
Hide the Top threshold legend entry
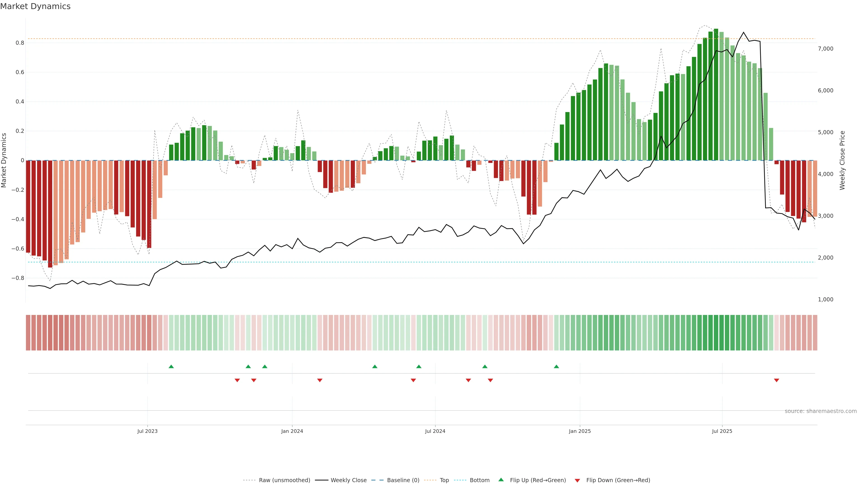tap(444, 480)
